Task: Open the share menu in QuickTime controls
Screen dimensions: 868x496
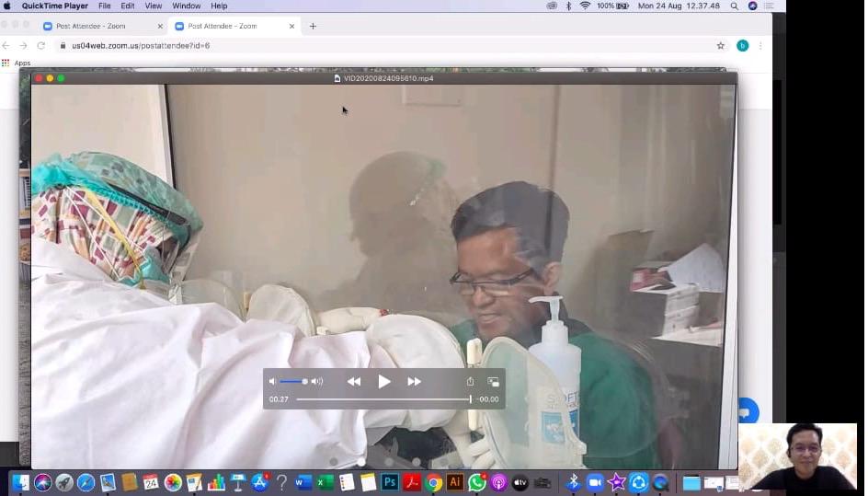Action: [x=470, y=381]
